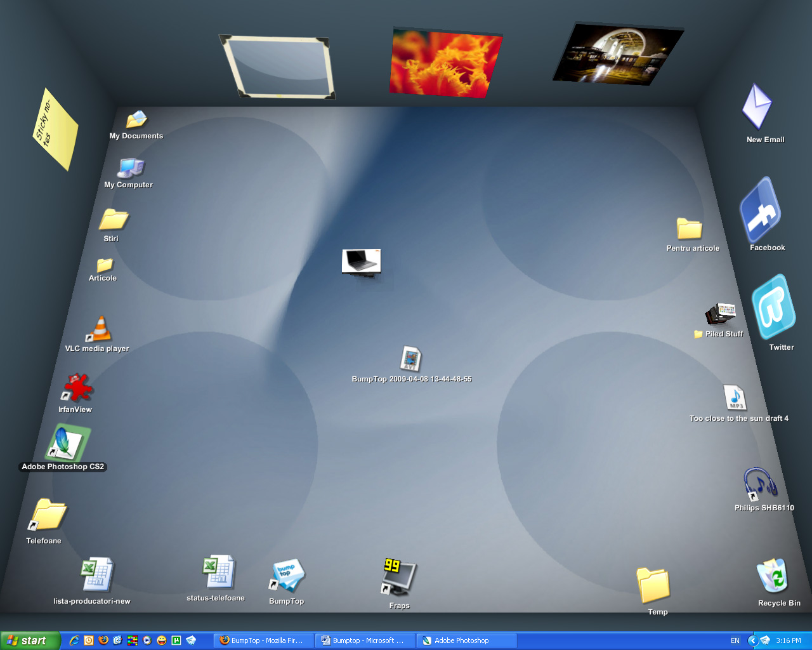Image resolution: width=812 pixels, height=650 pixels.
Task: Open Windows Media Player from quick launch
Action: (147, 640)
